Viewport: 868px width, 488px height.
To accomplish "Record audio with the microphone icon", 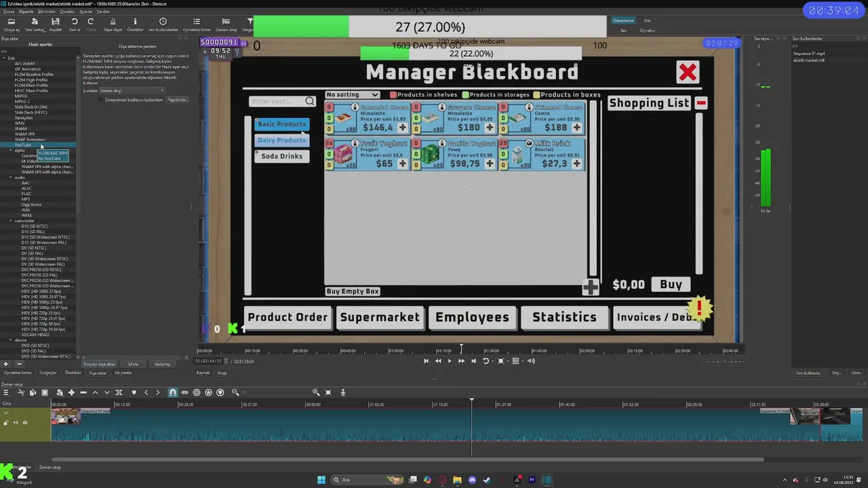I will [x=343, y=392].
